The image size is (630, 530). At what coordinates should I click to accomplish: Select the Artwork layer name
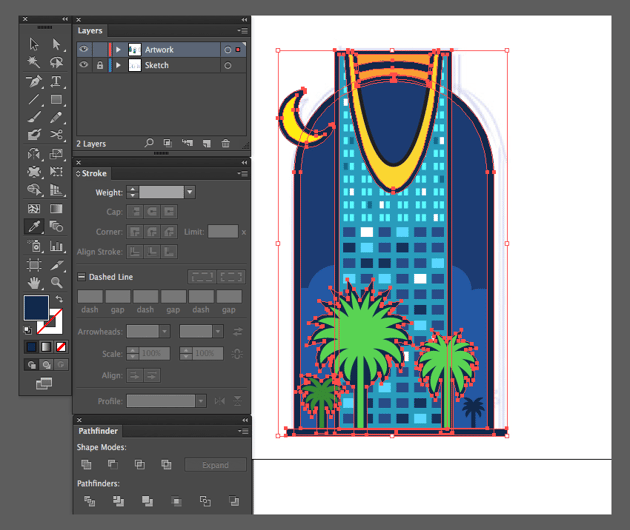pos(159,49)
